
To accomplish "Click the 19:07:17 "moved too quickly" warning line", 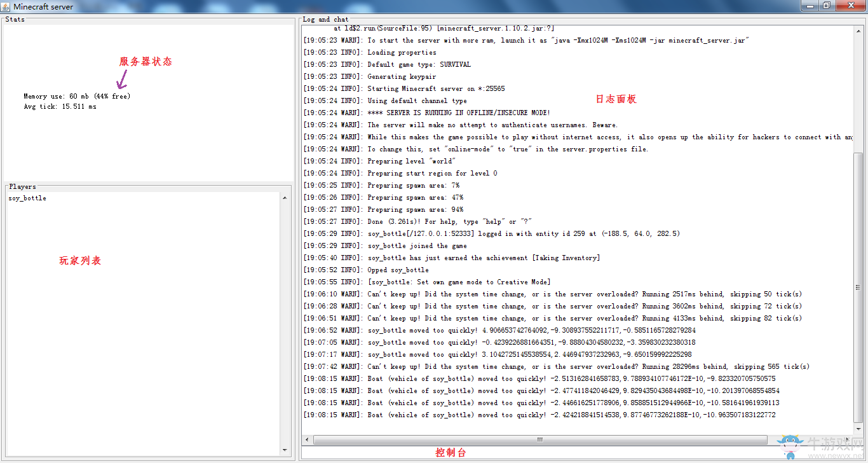I will (x=498, y=355).
